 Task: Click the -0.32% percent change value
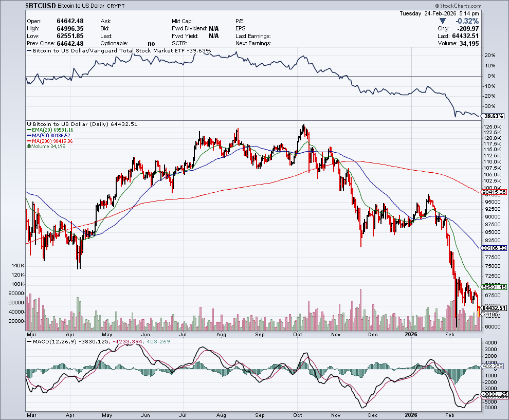467,21
